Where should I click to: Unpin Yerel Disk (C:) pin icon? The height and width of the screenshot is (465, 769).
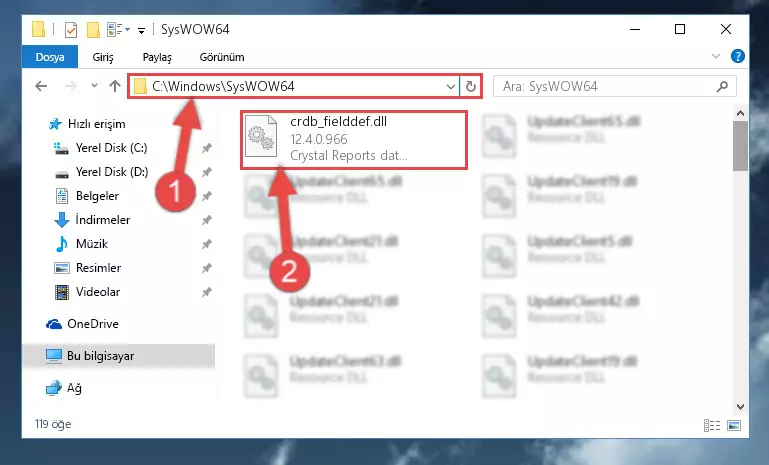point(206,148)
